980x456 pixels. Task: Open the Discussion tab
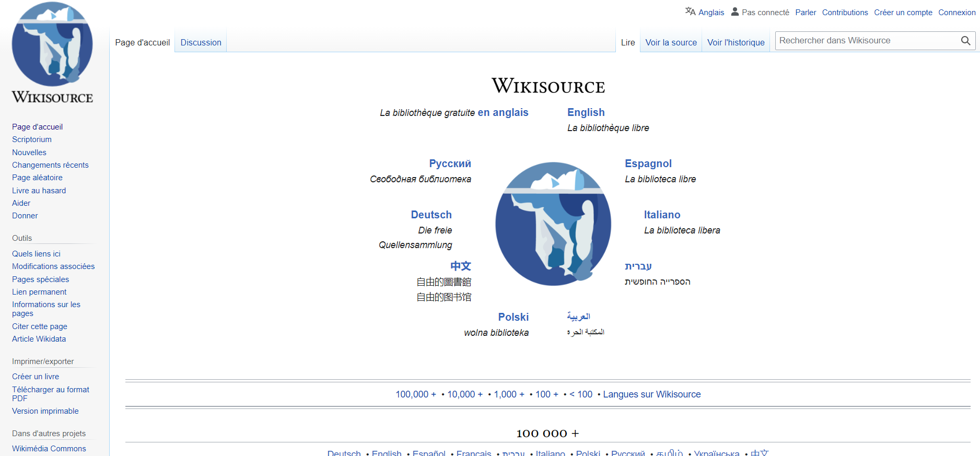pos(201,42)
